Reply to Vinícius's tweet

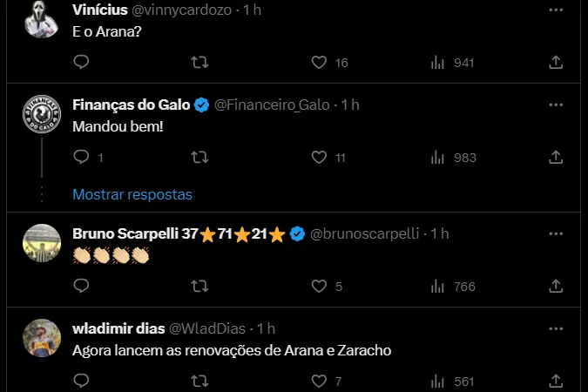pos(81,63)
